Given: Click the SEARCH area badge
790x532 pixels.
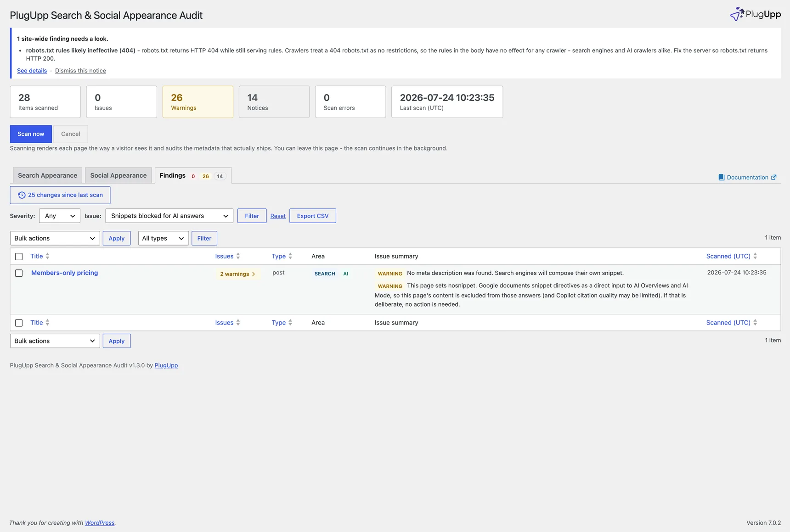Looking at the screenshot, I should pyautogui.click(x=325, y=274).
